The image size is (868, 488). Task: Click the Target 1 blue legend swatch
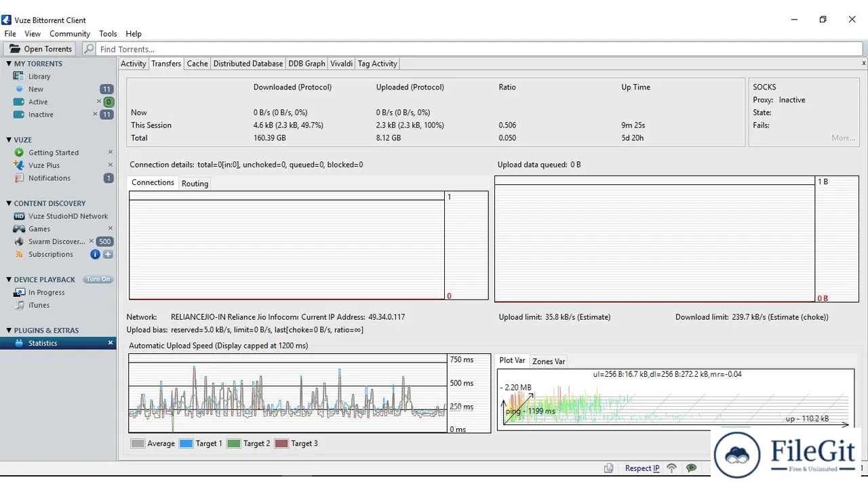tap(186, 443)
